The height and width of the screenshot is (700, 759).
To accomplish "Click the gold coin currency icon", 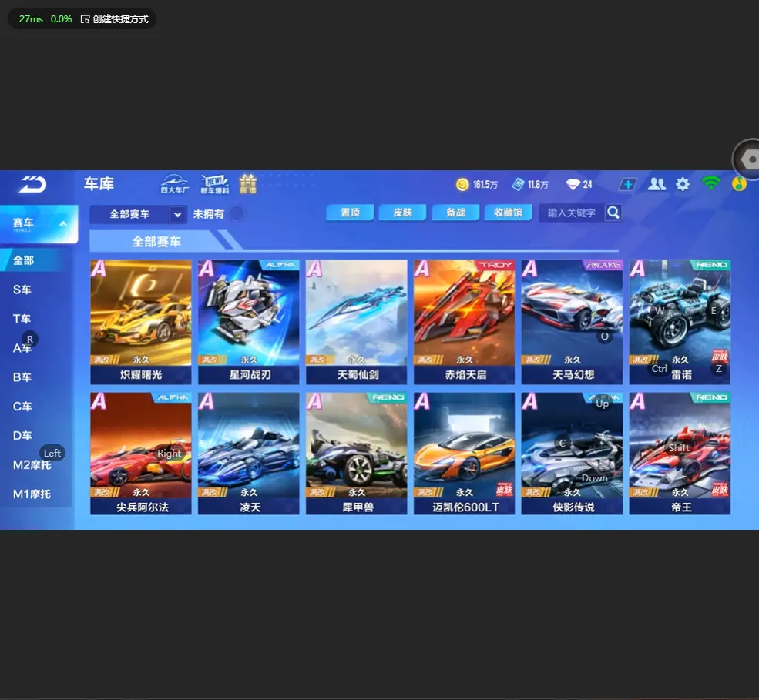I will (462, 184).
